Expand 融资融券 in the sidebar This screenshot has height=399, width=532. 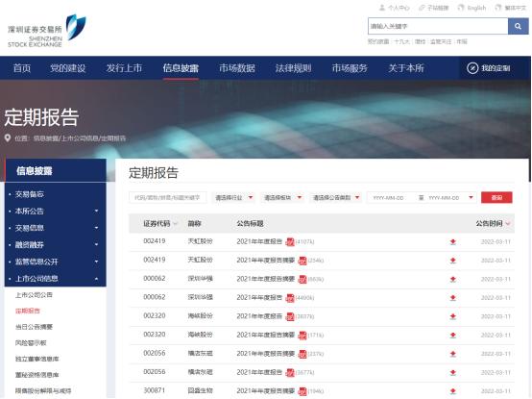96,244
